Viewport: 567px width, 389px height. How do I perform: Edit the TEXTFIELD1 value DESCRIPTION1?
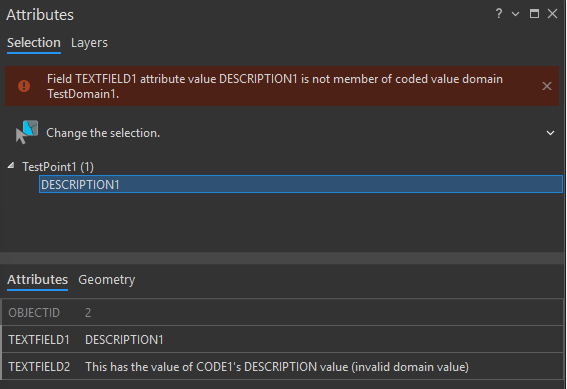tap(323, 340)
